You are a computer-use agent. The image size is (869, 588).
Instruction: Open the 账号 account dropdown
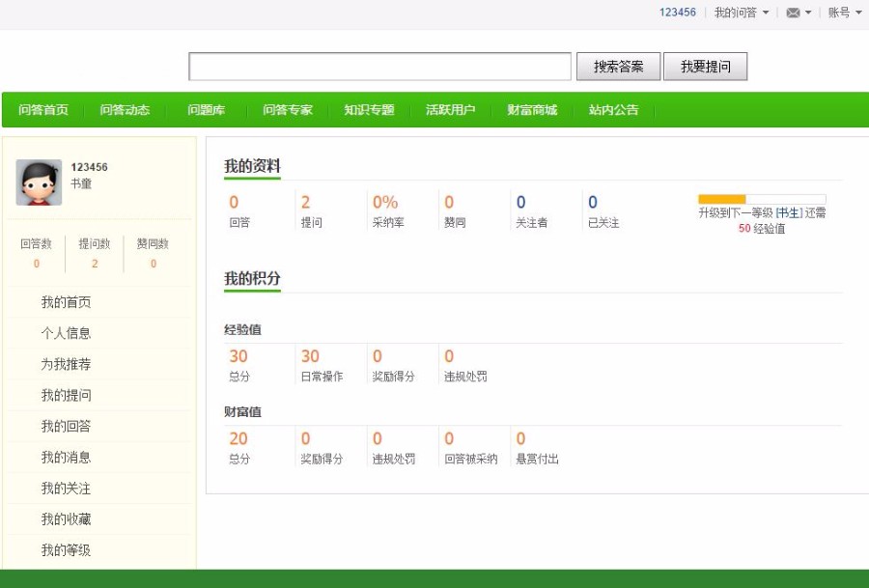pyautogui.click(x=840, y=13)
